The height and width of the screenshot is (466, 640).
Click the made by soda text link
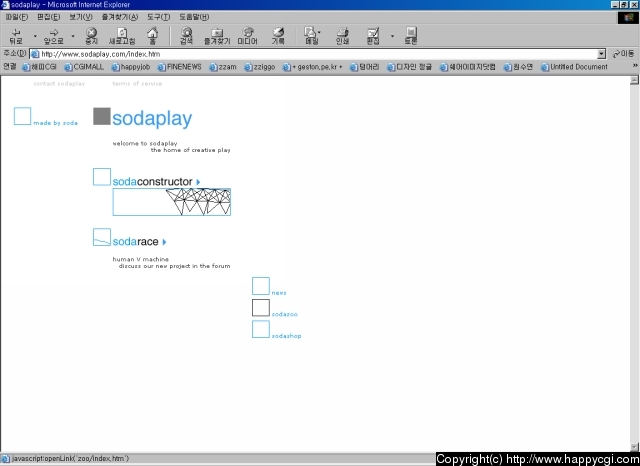click(x=56, y=123)
